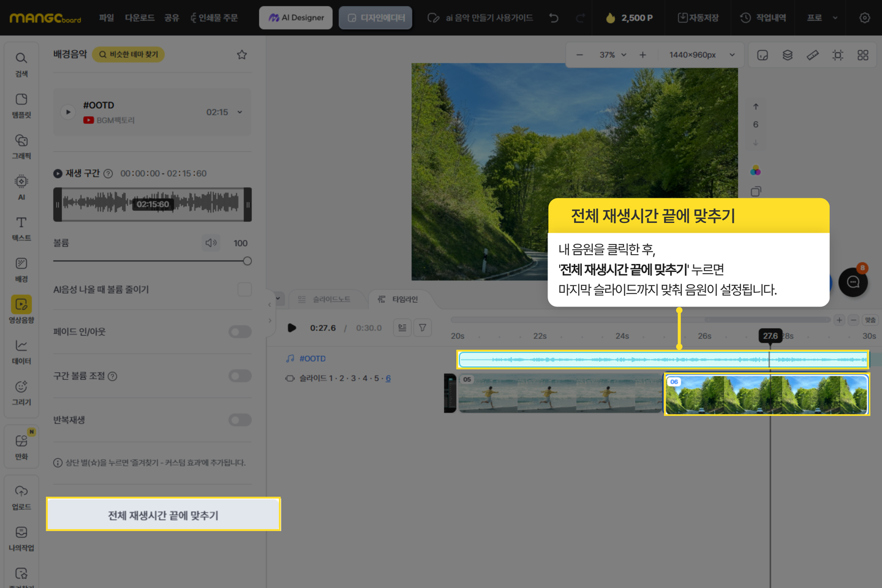This screenshot has height=588, width=882.
Task: Zoom in canvas with plus button
Action: click(643, 55)
